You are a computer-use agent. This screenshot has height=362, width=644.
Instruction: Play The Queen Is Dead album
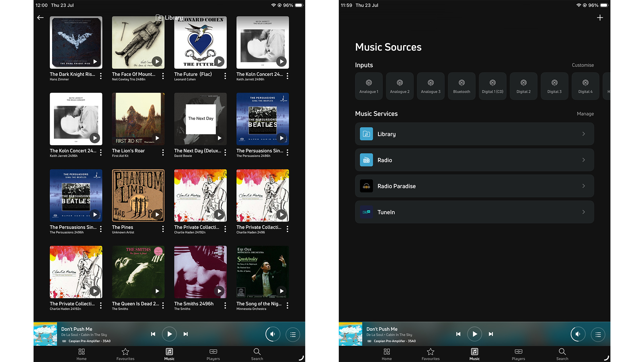click(157, 291)
